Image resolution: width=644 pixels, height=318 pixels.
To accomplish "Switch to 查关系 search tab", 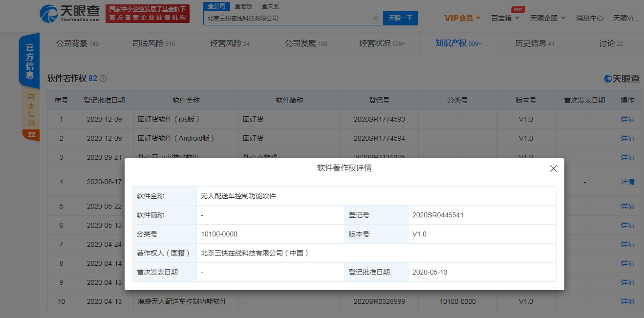I will 270,6.
